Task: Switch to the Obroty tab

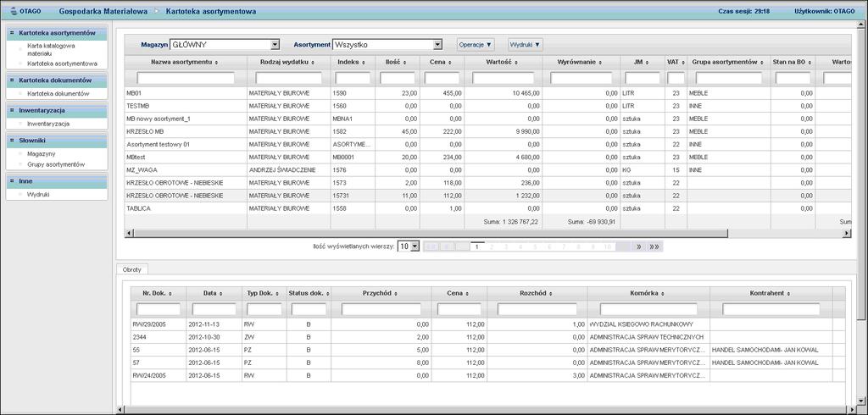Action: pyautogui.click(x=131, y=269)
